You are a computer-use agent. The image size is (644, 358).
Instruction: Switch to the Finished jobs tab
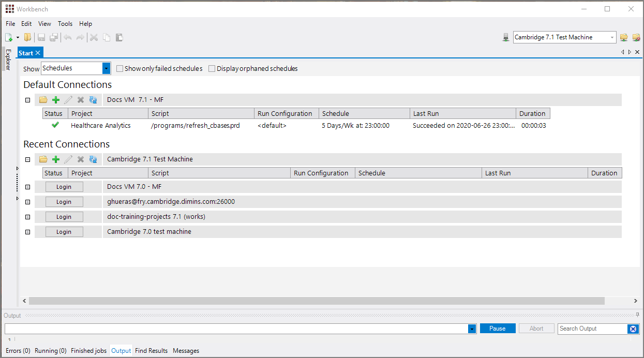point(88,351)
